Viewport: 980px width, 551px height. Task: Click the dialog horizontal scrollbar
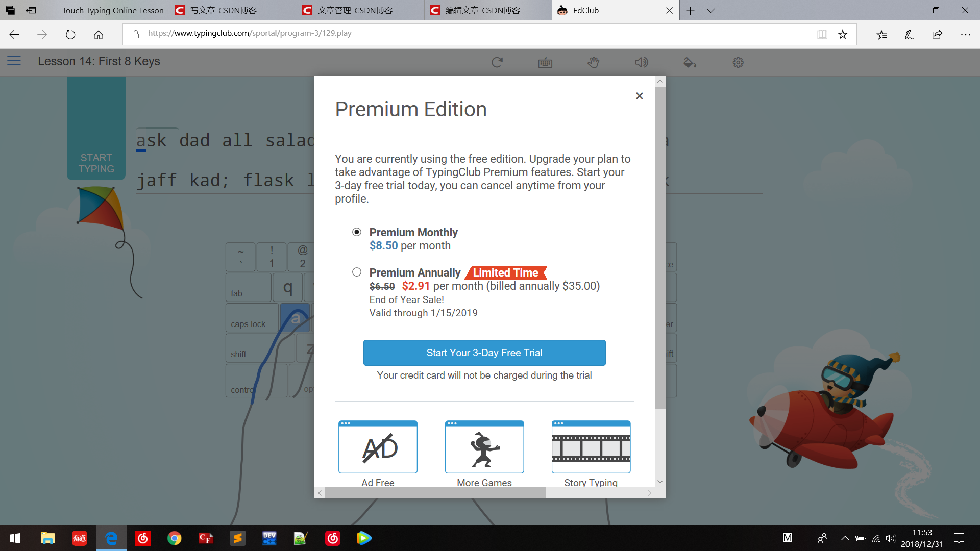(435, 493)
